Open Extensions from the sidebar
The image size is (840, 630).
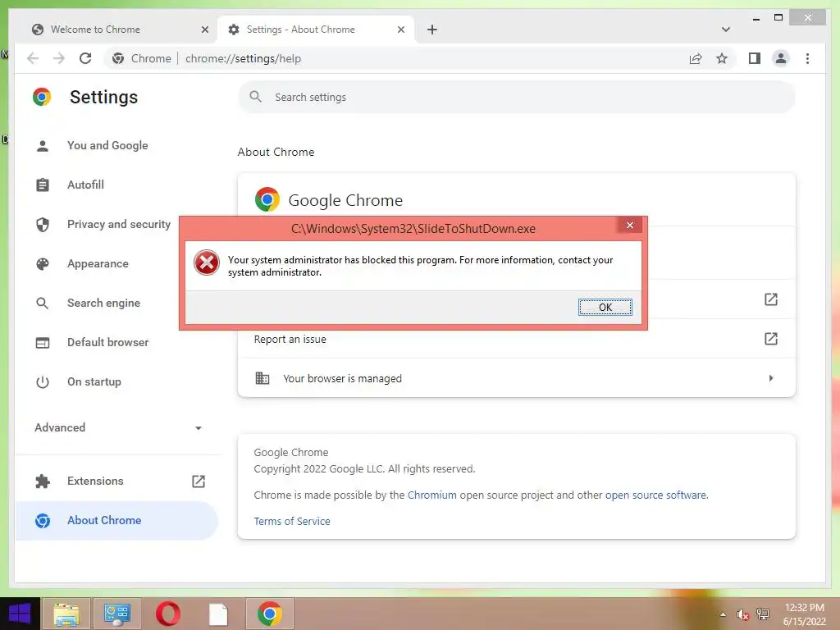(118, 481)
